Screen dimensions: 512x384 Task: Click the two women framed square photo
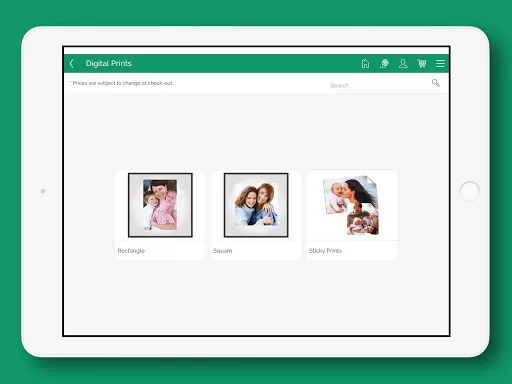(256, 204)
